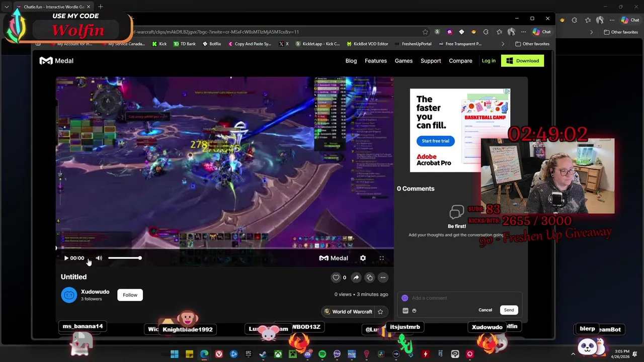Screen dimensions: 644x362
Task: Open Windows Start menu
Action: click(x=174, y=354)
